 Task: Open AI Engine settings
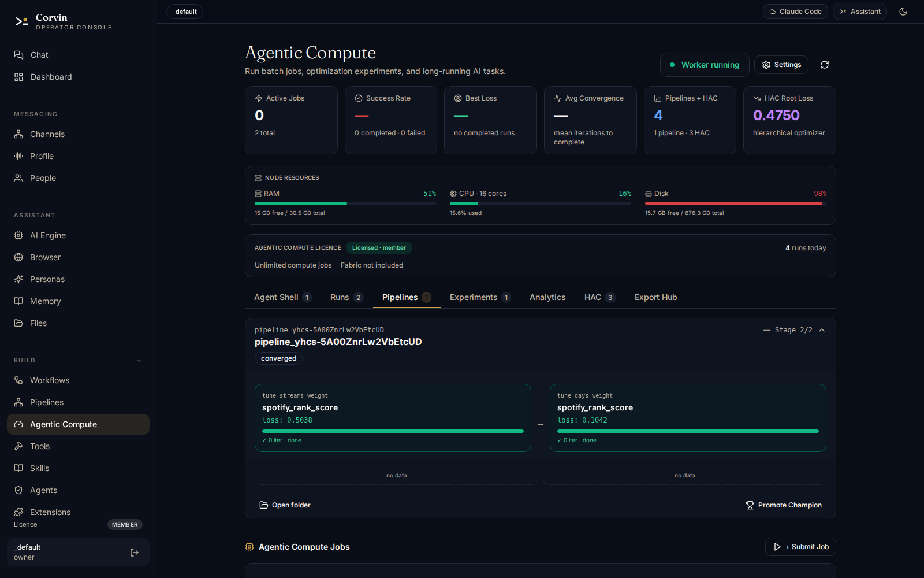click(x=78, y=235)
